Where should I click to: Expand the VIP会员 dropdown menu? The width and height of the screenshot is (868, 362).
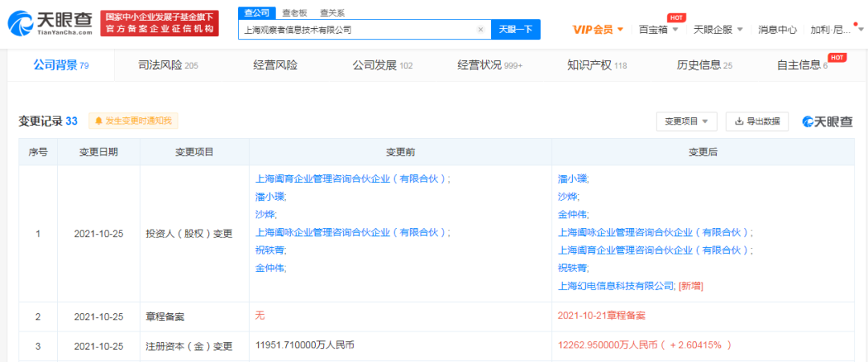tap(598, 30)
